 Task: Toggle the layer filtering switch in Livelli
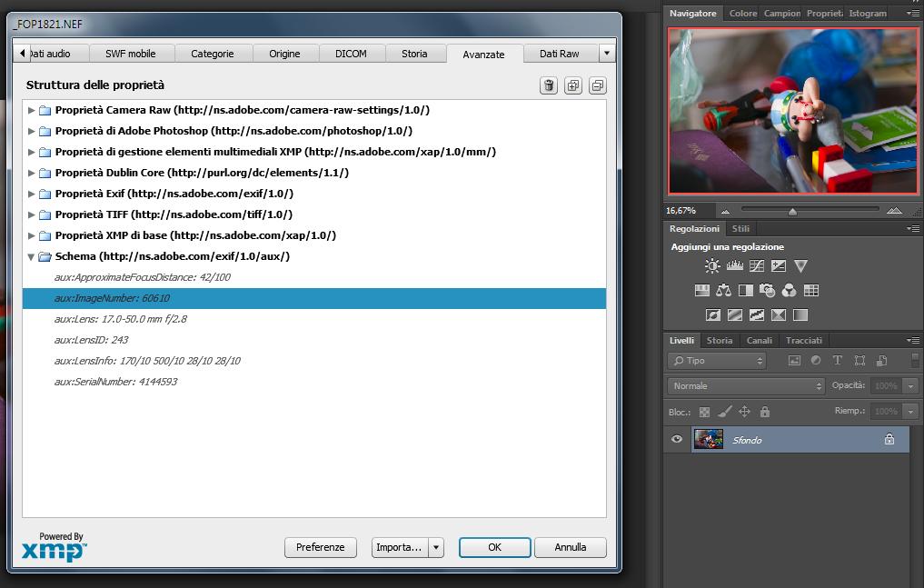tap(915, 360)
